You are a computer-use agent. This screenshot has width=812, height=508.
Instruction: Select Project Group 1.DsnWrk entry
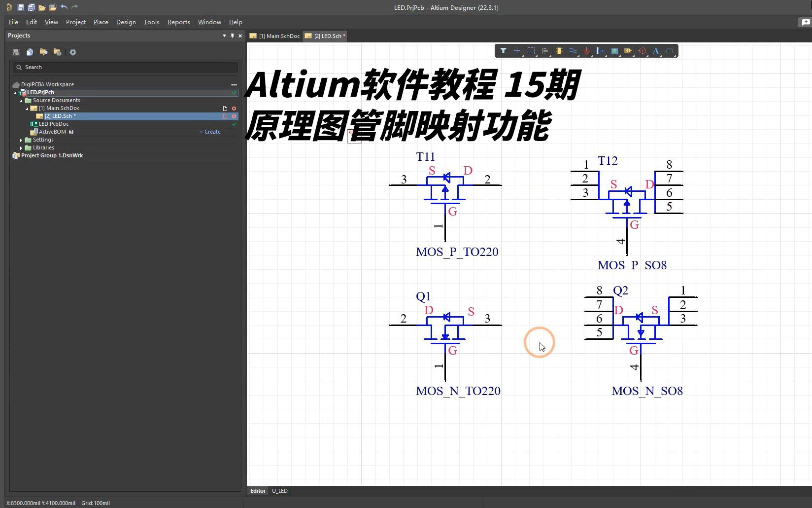pyautogui.click(x=52, y=155)
